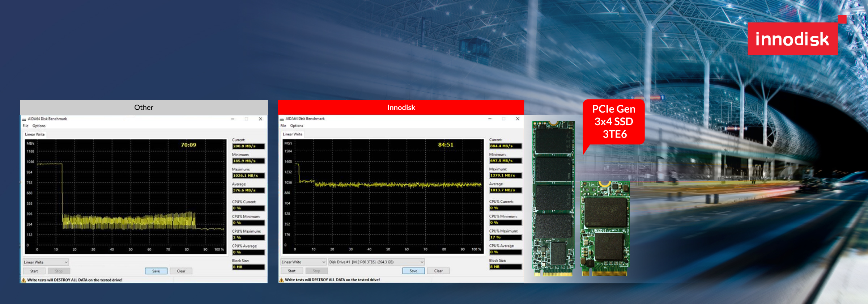Click Block Size 8 MB in Other window
The image size is (868, 304).
(248, 267)
